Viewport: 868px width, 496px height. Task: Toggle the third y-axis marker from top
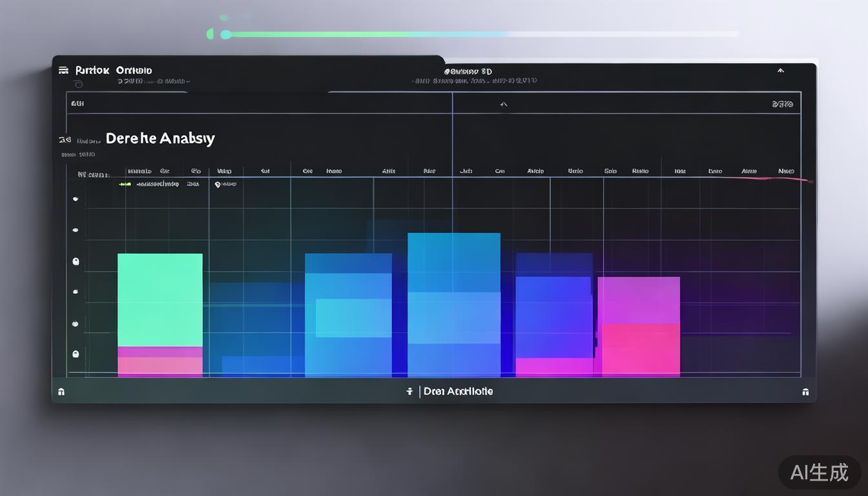(76, 261)
